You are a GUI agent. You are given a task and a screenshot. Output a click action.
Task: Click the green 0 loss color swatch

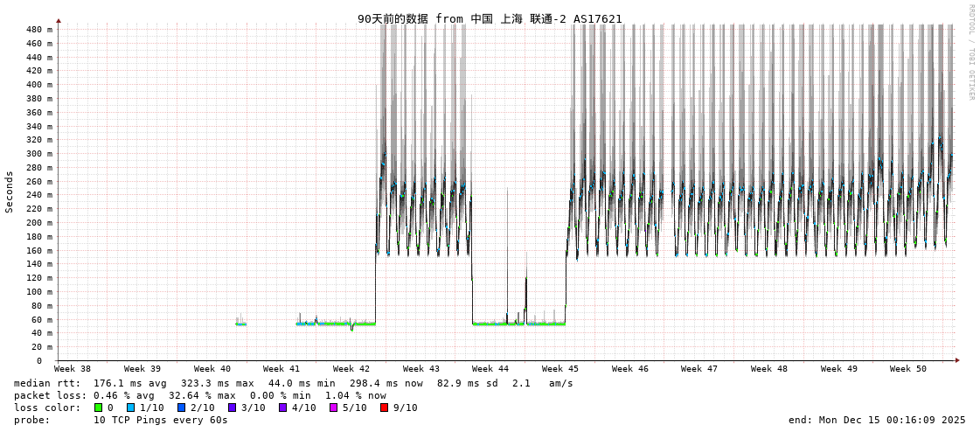[98, 408]
